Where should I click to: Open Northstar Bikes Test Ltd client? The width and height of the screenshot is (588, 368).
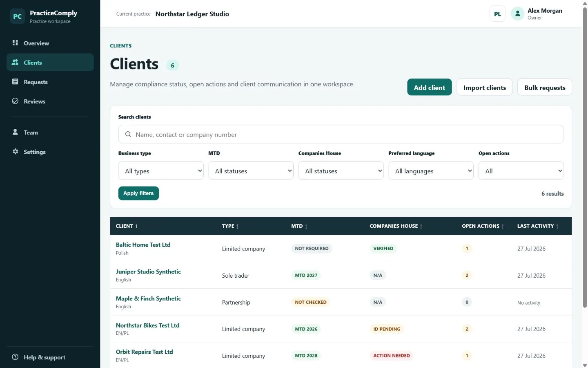(x=147, y=325)
